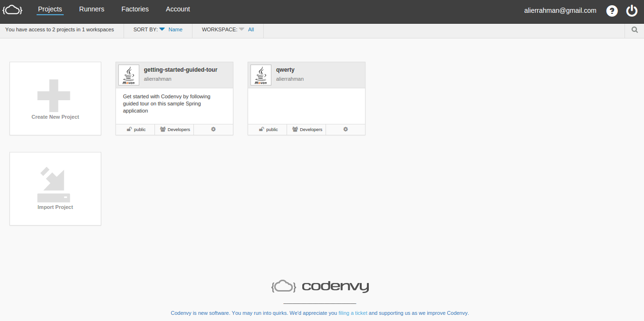Screen dimensions: 644x321
Task: Open the help question mark icon
Action: 612,10
